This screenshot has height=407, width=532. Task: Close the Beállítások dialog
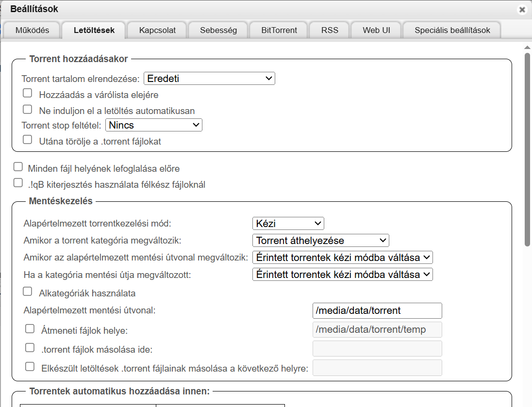click(x=522, y=10)
